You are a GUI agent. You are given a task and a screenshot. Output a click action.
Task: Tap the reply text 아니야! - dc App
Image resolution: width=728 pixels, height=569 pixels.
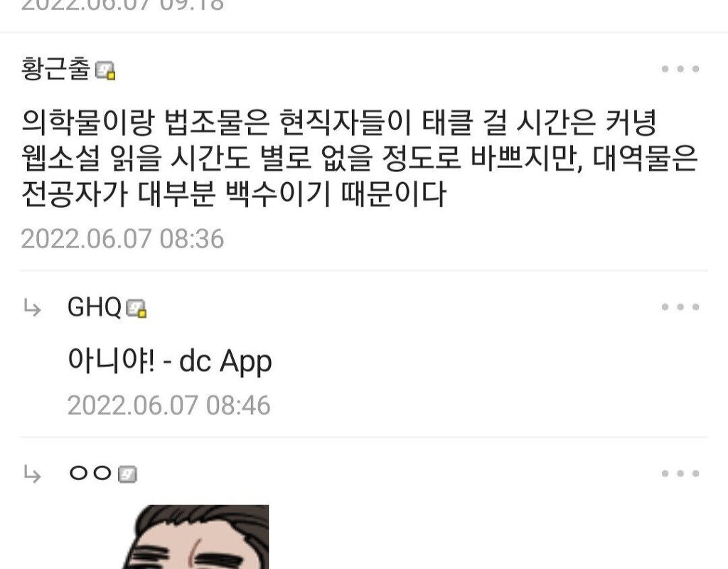tap(169, 361)
